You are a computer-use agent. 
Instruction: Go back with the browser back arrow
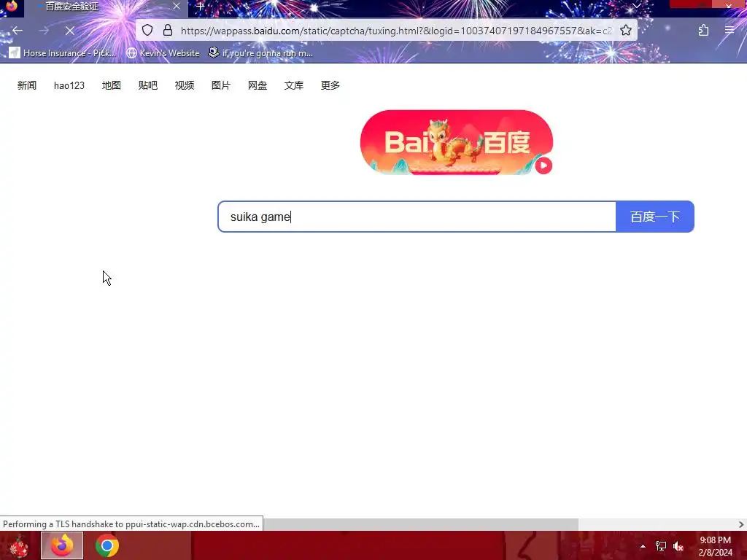tap(18, 31)
